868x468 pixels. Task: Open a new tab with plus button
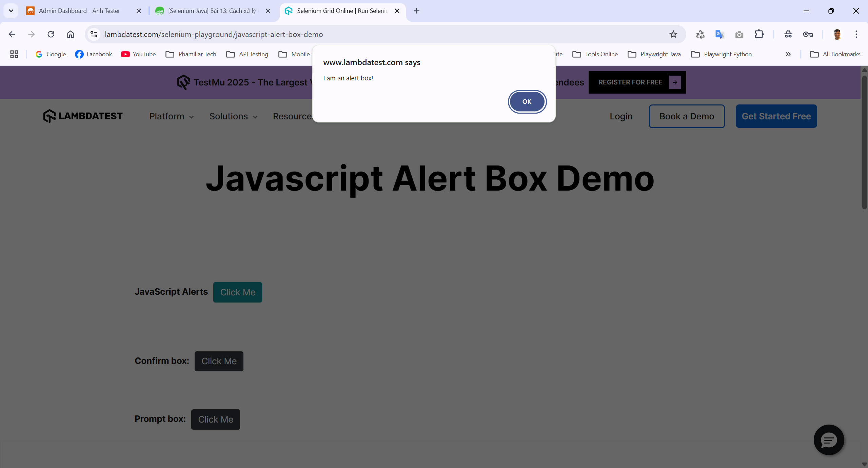pos(416,11)
